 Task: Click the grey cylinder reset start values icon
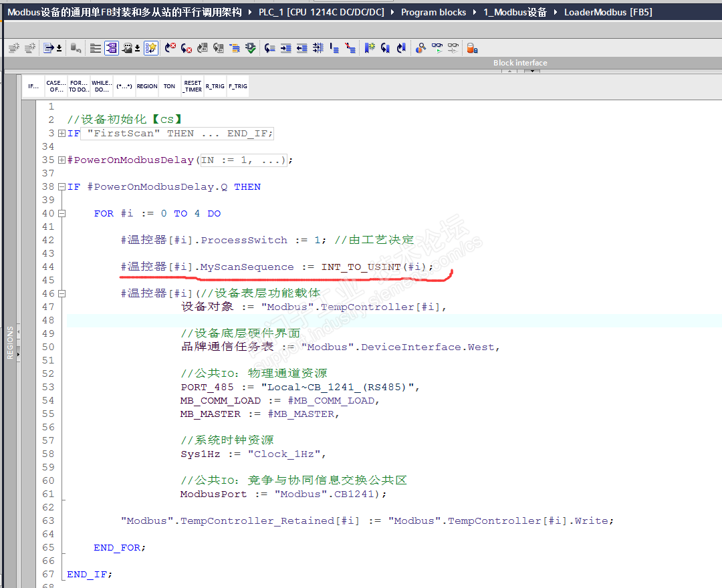tap(76, 48)
